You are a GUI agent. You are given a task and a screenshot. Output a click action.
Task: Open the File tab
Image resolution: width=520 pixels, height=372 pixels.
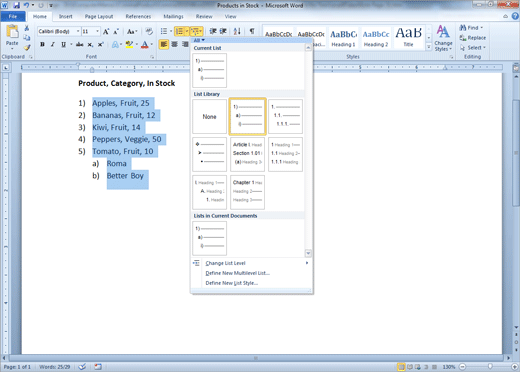click(x=13, y=16)
